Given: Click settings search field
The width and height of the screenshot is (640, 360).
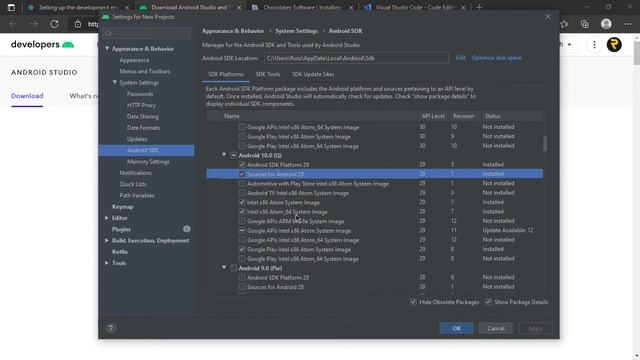Looking at the screenshot, I should [x=146, y=33].
